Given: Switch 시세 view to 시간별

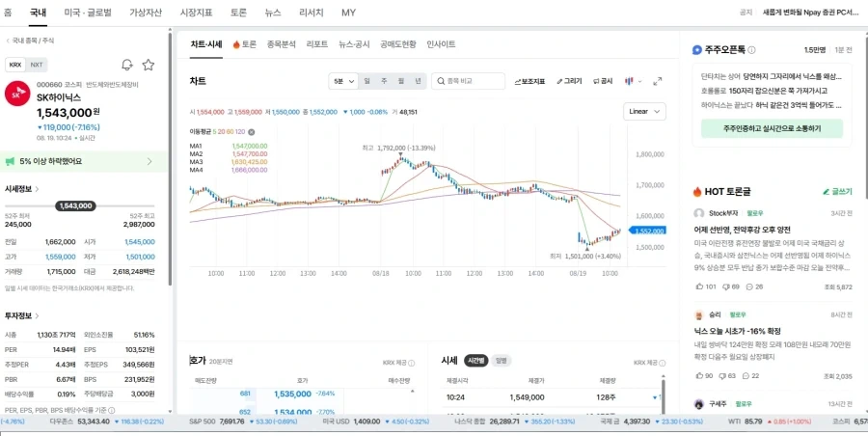Looking at the screenshot, I should (476, 361).
